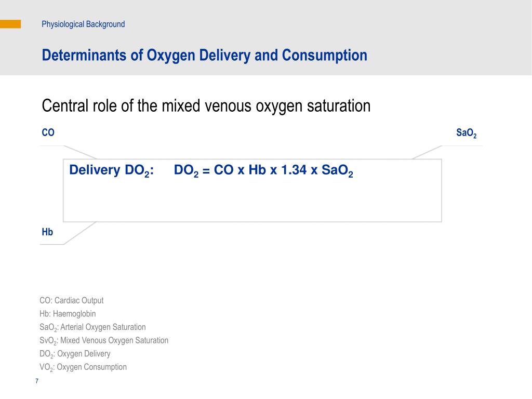
Task: Click the 'SvO2: Mixed Venous Oxygen Saturation' legend entry
Action: coord(104,341)
